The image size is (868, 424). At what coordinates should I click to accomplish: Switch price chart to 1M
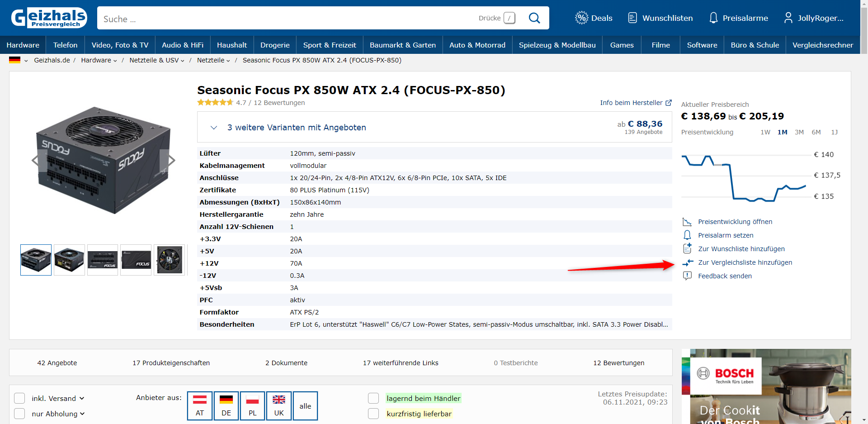coord(782,132)
